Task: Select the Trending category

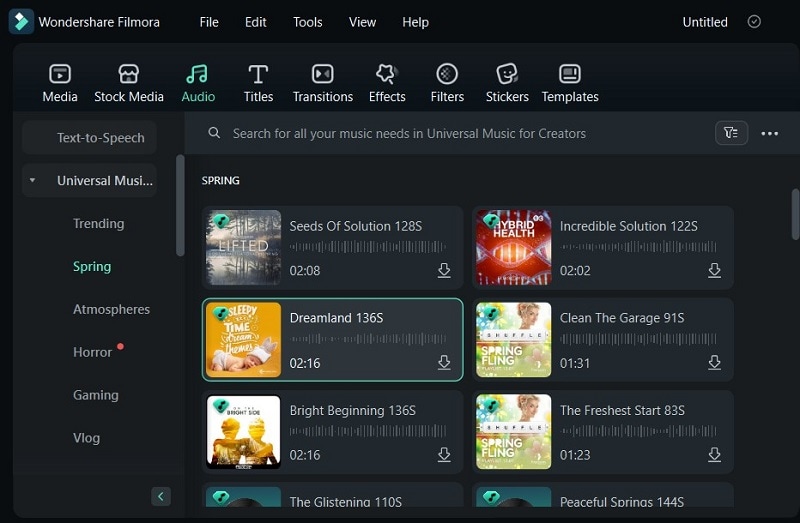Action: click(x=98, y=223)
